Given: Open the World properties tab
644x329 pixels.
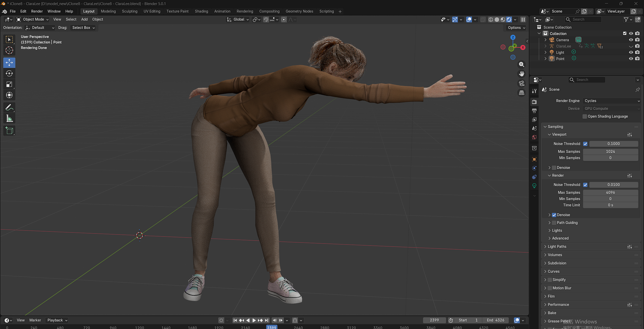Looking at the screenshot, I should (535, 138).
